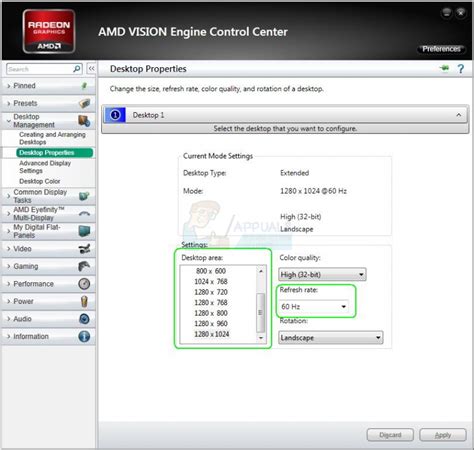Select 1280 x 800 resolution
474x450 pixels.
coord(211,313)
